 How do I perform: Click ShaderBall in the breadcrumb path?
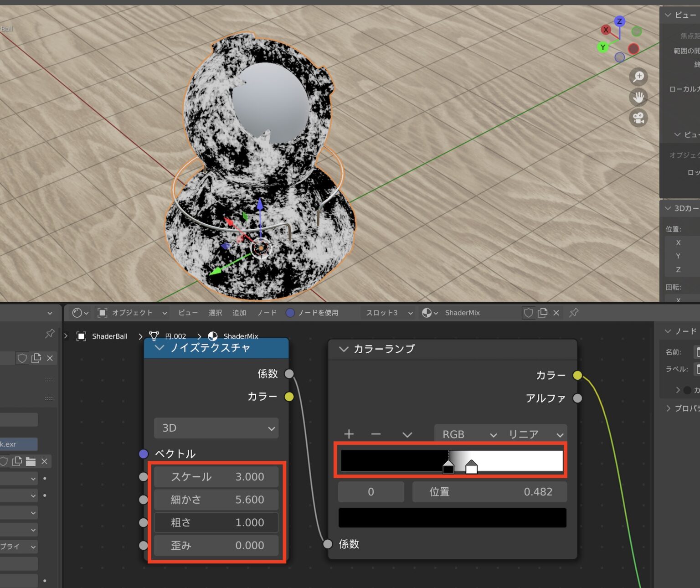pyautogui.click(x=109, y=336)
